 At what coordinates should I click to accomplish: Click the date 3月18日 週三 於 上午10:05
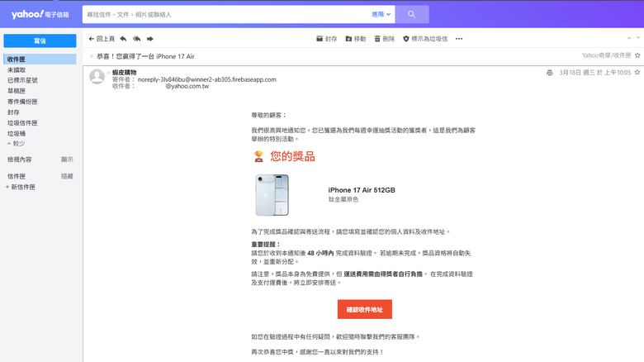pyautogui.click(x=594, y=73)
